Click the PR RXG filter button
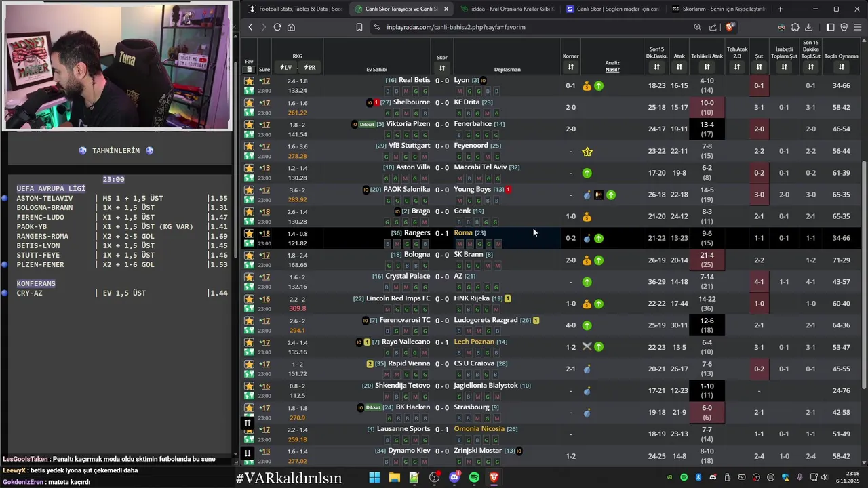 click(309, 68)
